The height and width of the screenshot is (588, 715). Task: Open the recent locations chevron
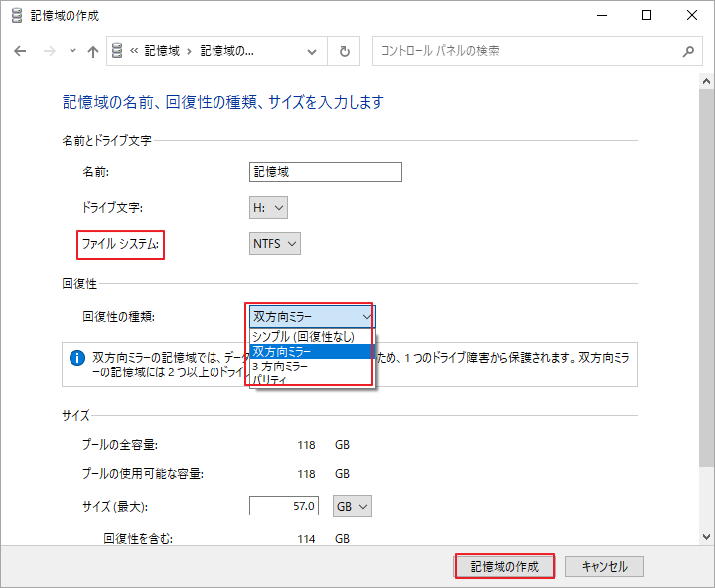coord(72,51)
